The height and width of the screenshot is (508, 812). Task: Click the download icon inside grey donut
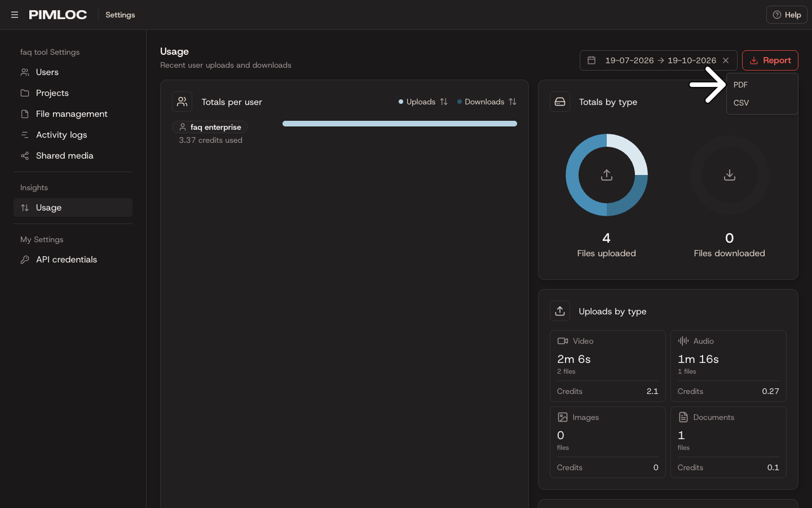click(x=730, y=175)
